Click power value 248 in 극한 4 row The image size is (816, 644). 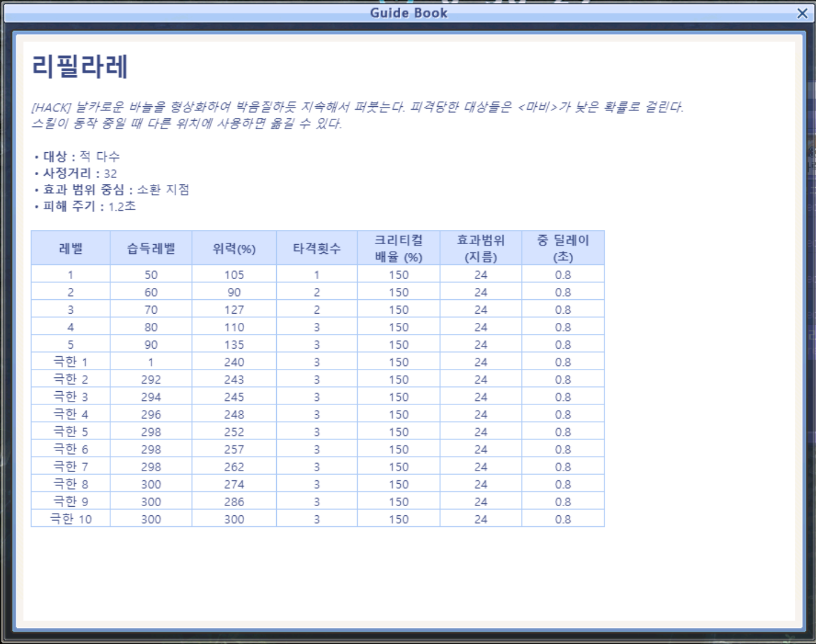[x=234, y=415]
